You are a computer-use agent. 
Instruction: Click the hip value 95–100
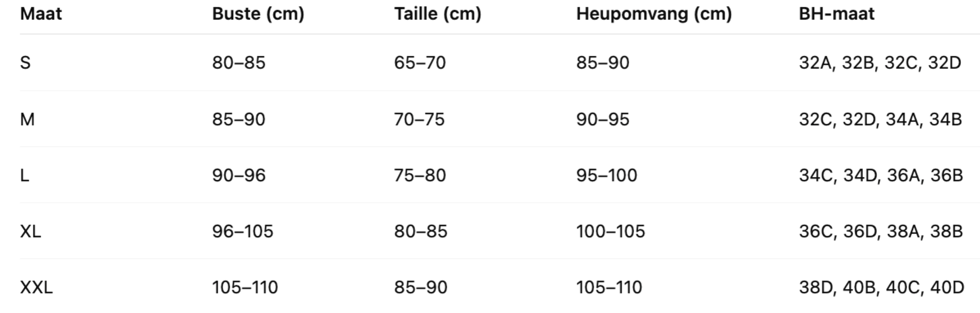click(606, 175)
